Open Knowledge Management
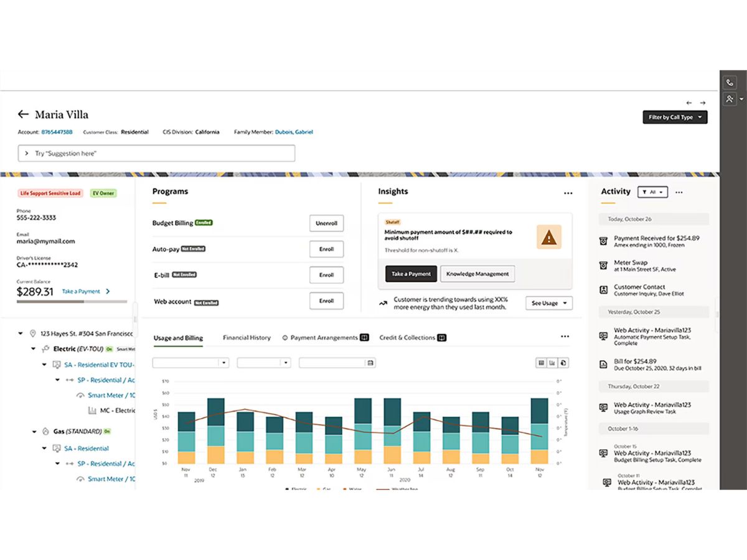This screenshot has width=747, height=560. [477, 274]
